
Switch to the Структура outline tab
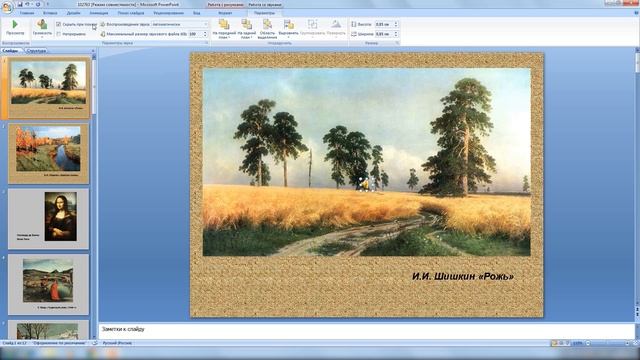36,51
